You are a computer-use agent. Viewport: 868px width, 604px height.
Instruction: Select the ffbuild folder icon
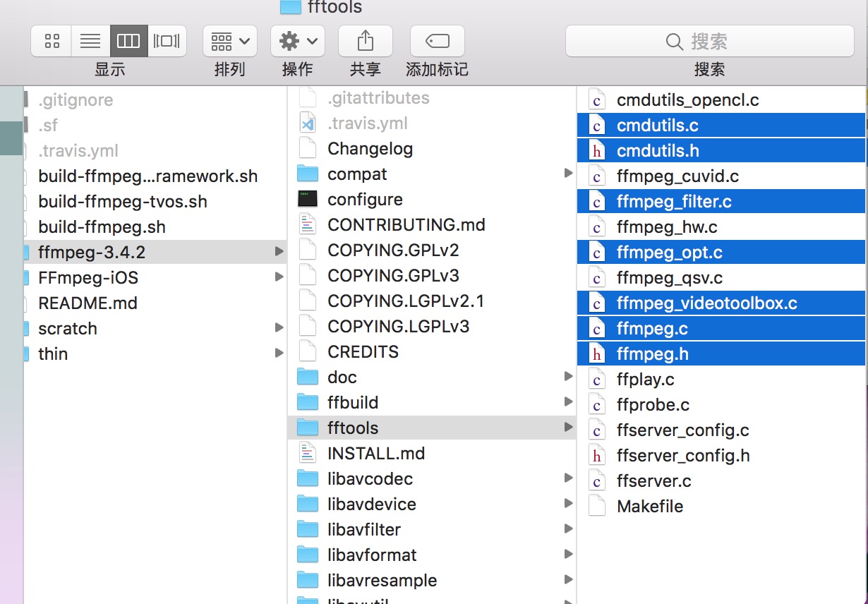[308, 402]
